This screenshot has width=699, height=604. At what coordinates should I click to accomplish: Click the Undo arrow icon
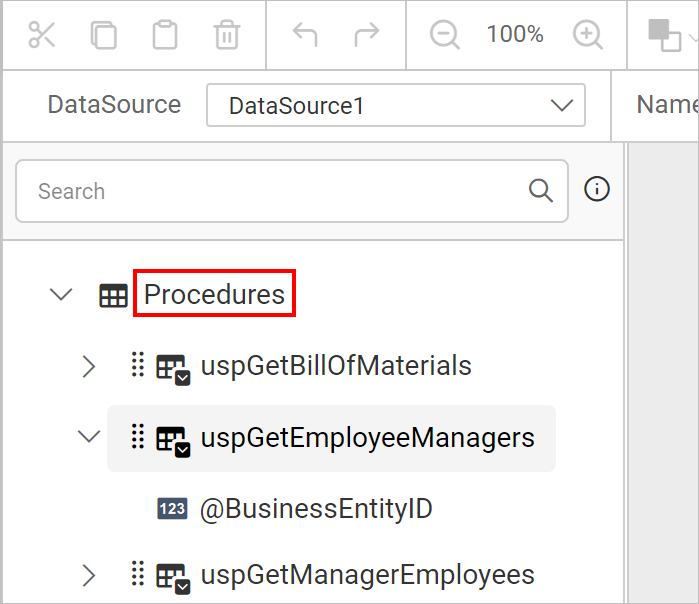(x=305, y=34)
